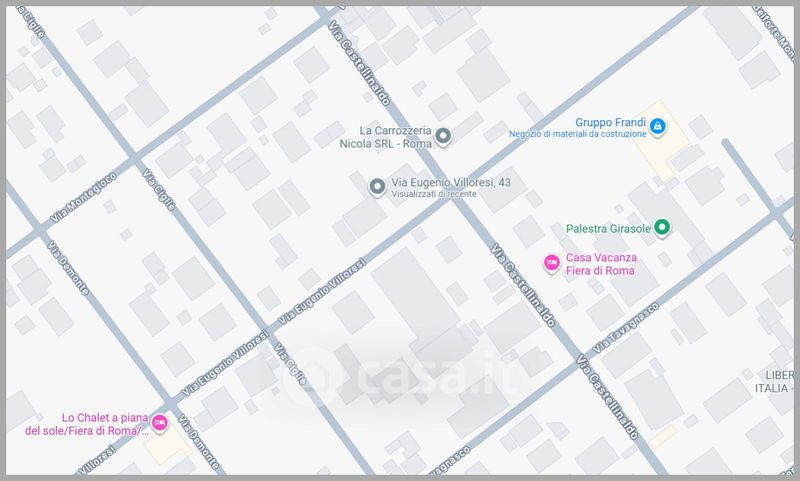
Task: Select the Casa Vacanza Fiera di Roma lodging icon
Action: click(x=550, y=263)
